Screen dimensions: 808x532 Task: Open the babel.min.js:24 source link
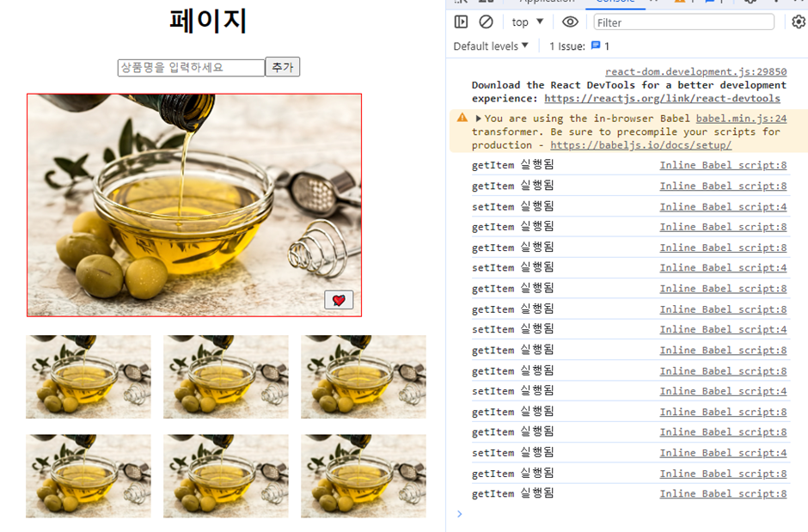point(741,119)
